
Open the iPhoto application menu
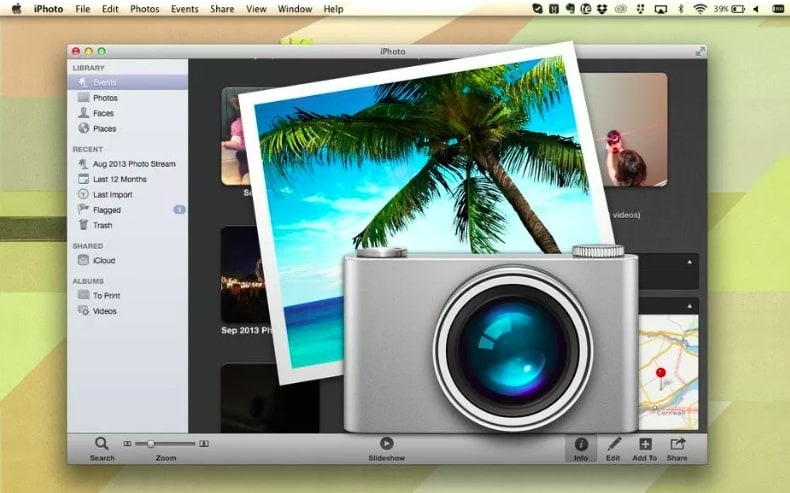(48, 9)
